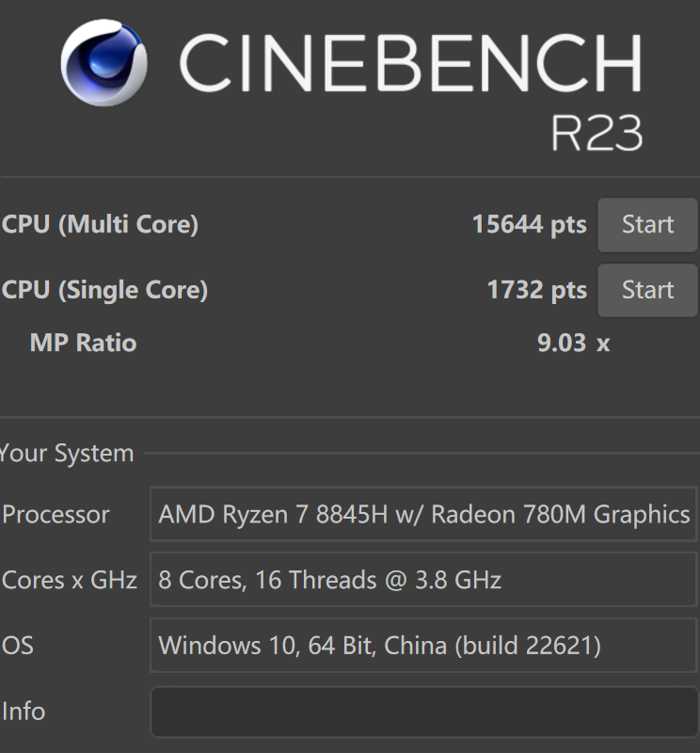Click the empty Info text field
This screenshot has width=700, height=753.
(x=423, y=712)
